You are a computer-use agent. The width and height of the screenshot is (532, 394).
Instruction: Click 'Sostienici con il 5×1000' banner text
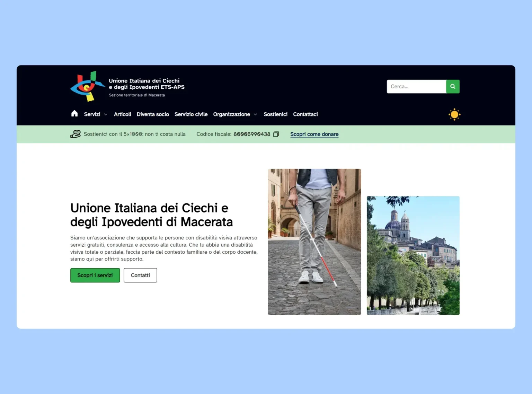(135, 134)
